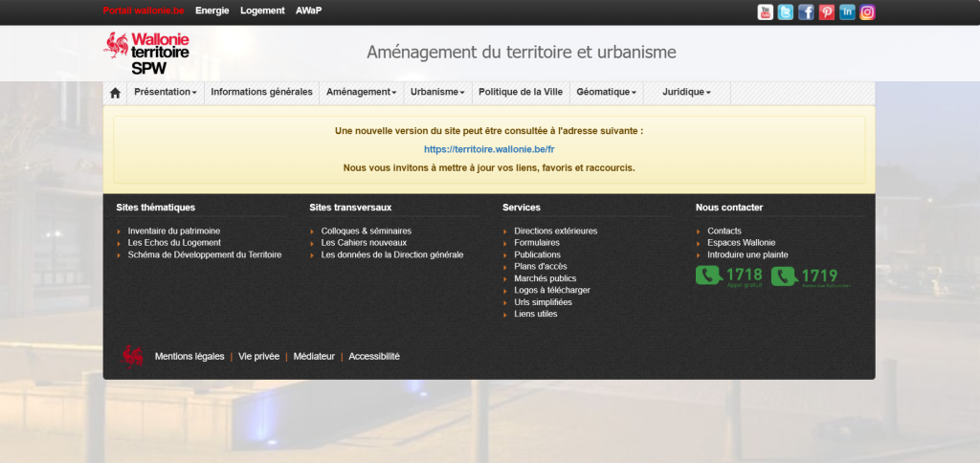The image size is (980, 463).
Task: Click Mentions légales in footer
Action: [x=189, y=356]
